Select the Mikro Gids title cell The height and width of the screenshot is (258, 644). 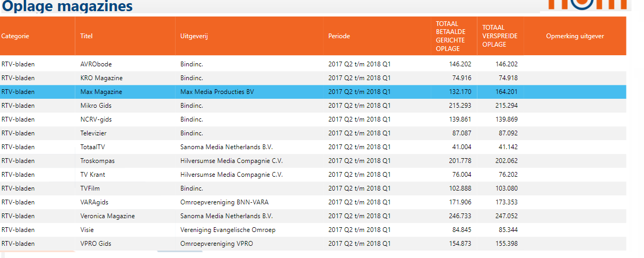point(95,106)
